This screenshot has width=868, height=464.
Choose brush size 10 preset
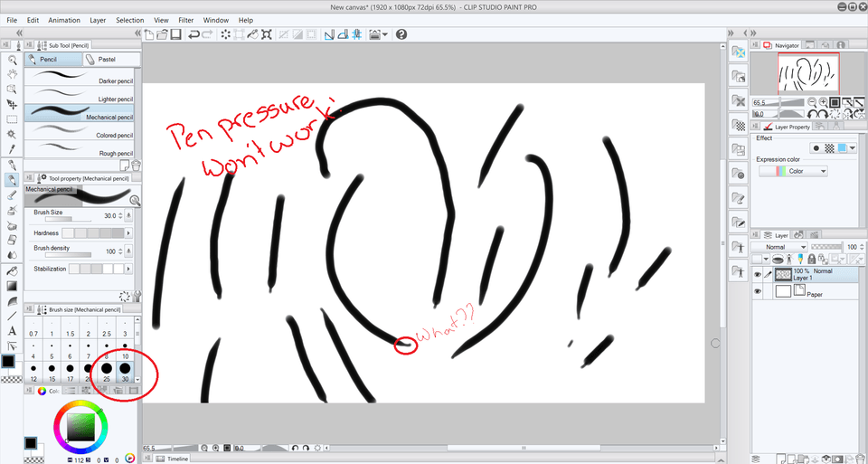click(x=125, y=351)
